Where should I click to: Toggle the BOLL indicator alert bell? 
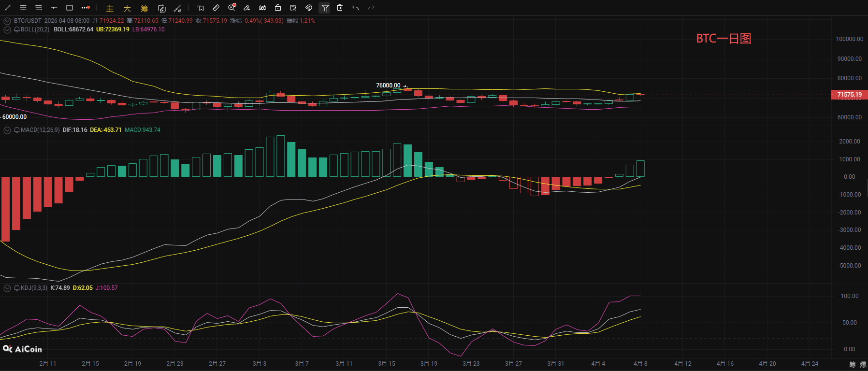pyautogui.click(x=17, y=29)
